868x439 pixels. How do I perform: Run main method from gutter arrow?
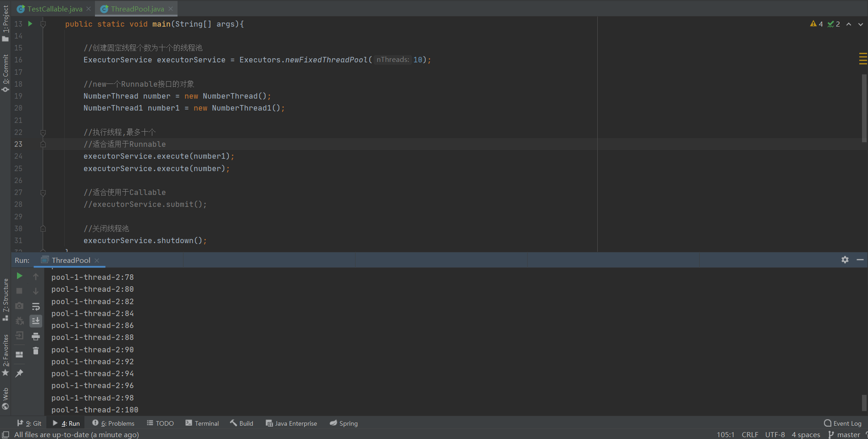[x=30, y=24]
